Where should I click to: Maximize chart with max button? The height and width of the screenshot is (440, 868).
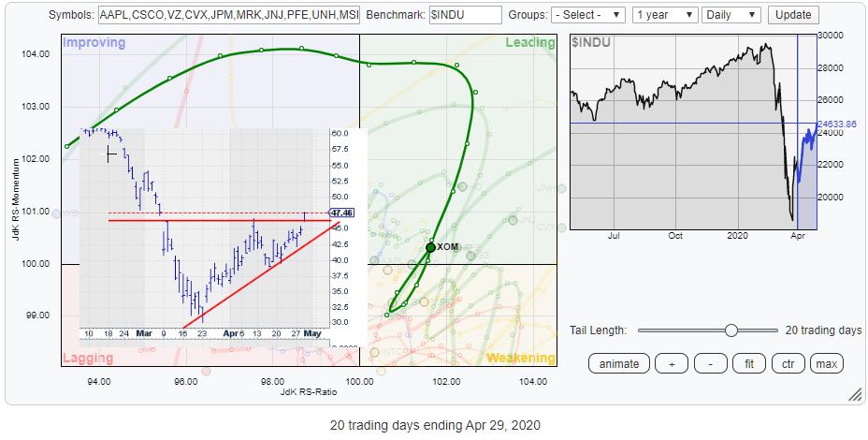[825, 363]
